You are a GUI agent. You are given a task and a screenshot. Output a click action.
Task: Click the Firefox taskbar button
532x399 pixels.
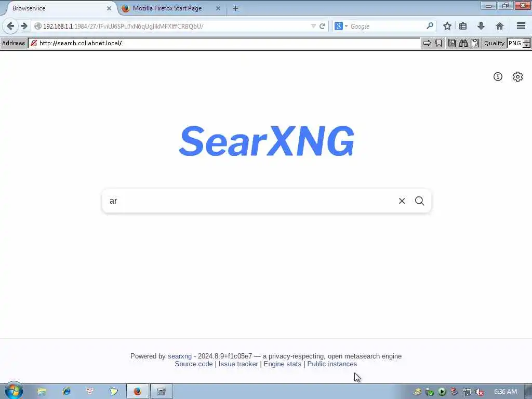pyautogui.click(x=137, y=392)
